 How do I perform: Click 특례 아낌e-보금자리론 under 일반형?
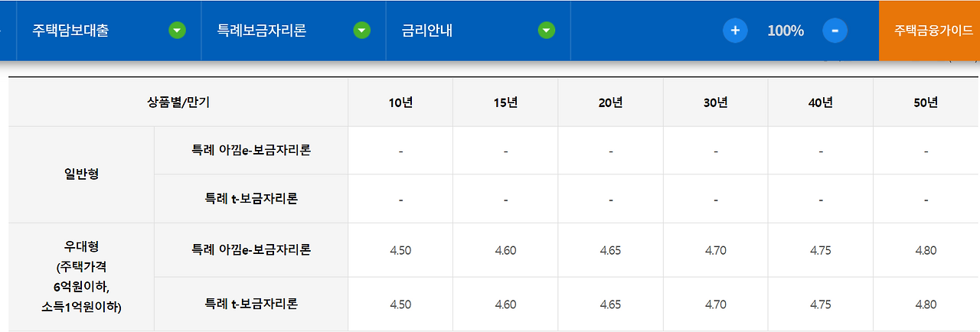[251, 150]
